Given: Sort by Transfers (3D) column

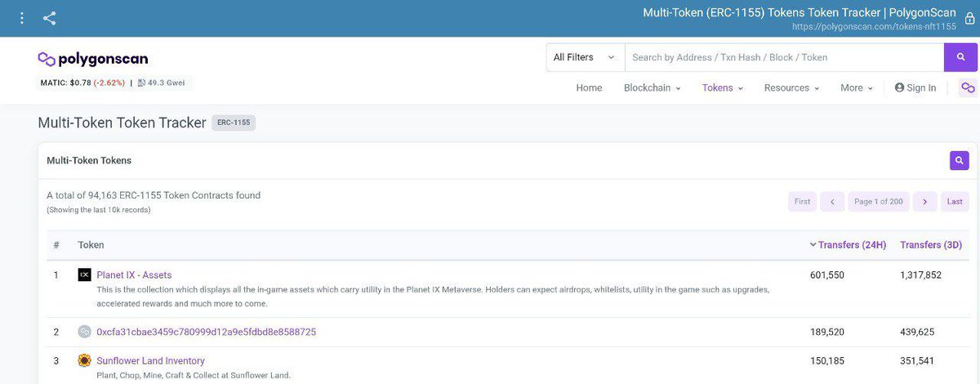Looking at the screenshot, I should pos(931,245).
